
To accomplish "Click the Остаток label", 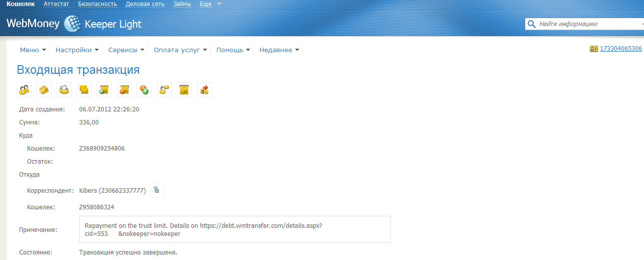I will coord(40,162).
